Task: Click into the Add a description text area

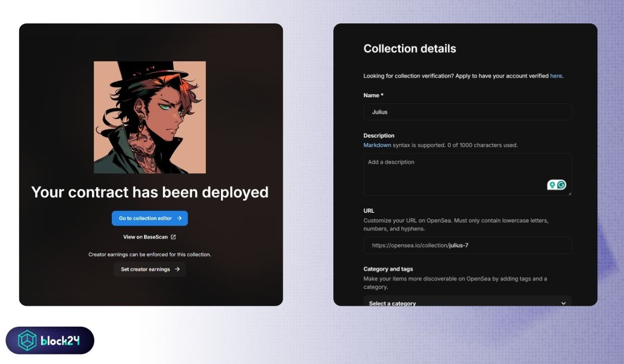Action: click(467, 174)
